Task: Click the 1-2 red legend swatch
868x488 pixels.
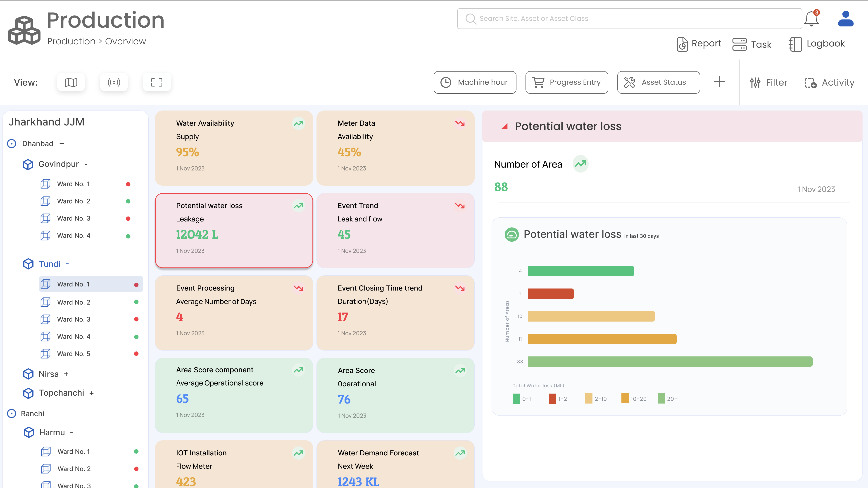Action: coord(552,399)
